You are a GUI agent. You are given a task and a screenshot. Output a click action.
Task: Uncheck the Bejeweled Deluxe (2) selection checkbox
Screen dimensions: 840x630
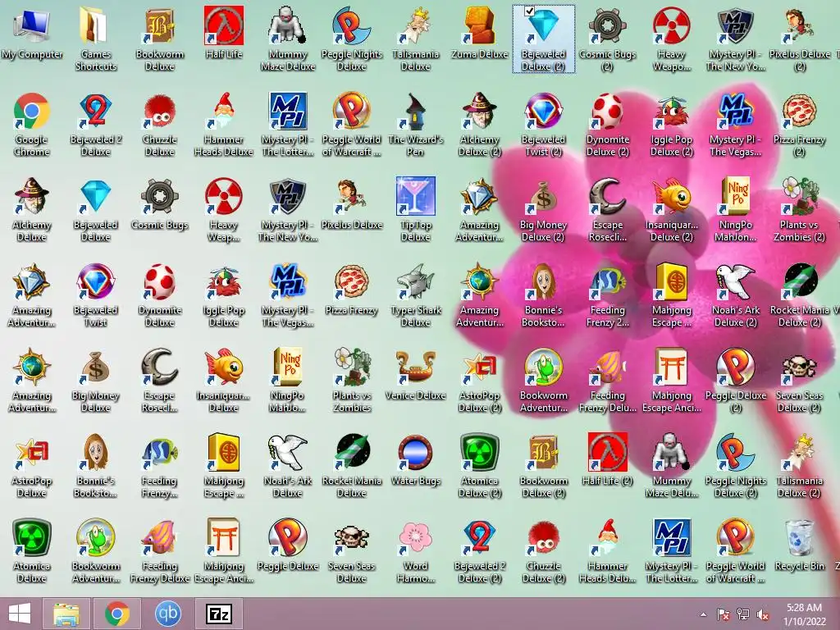(x=529, y=11)
